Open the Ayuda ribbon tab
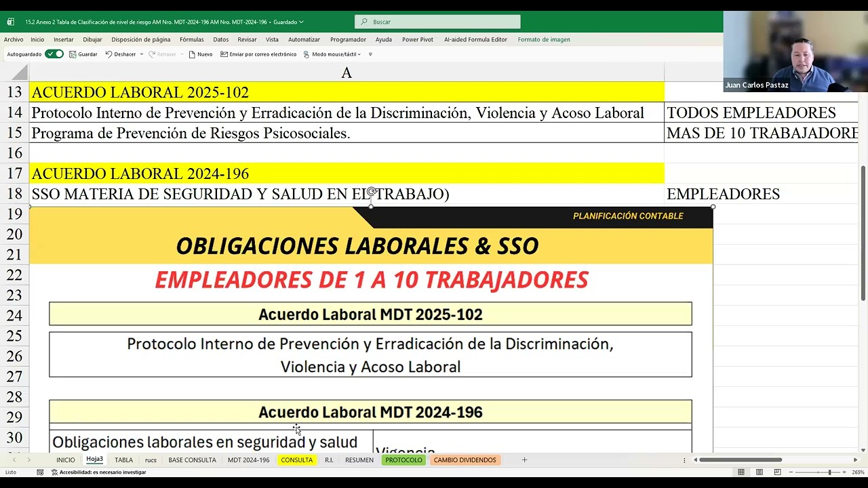Image resolution: width=868 pixels, height=488 pixels. (x=384, y=39)
